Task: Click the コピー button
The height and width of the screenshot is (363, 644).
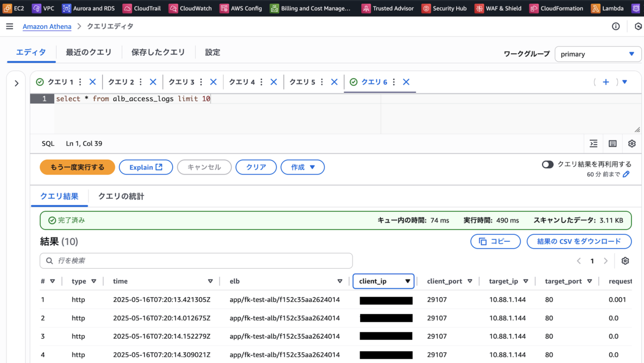Action: [495, 242]
